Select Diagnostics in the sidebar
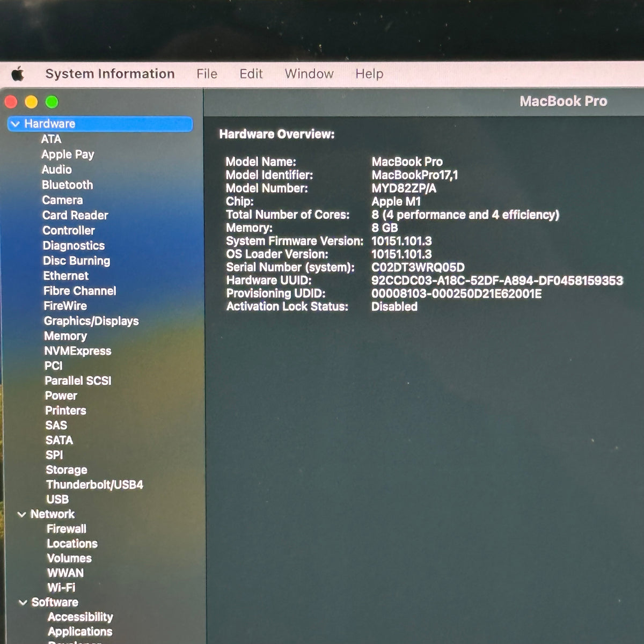 tap(74, 246)
